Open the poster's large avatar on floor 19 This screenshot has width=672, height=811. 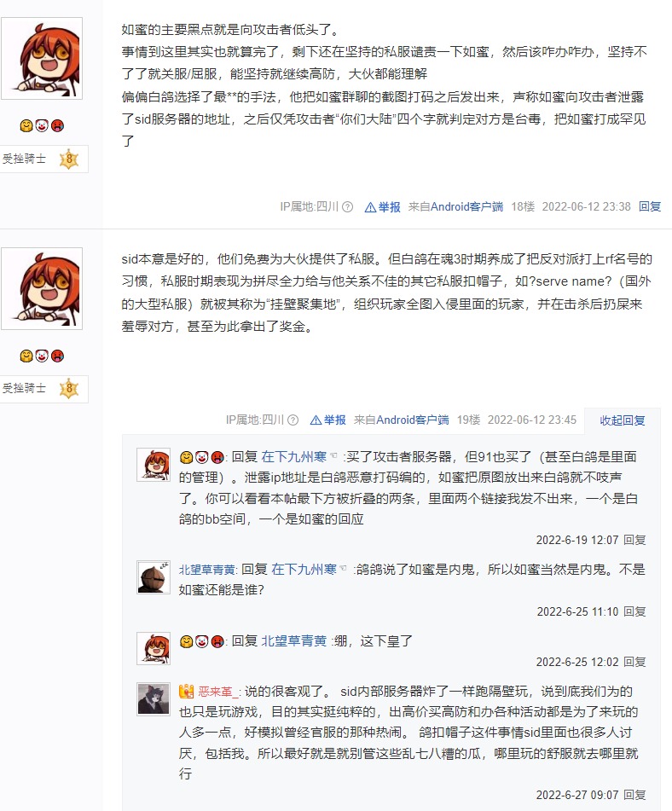point(42,288)
